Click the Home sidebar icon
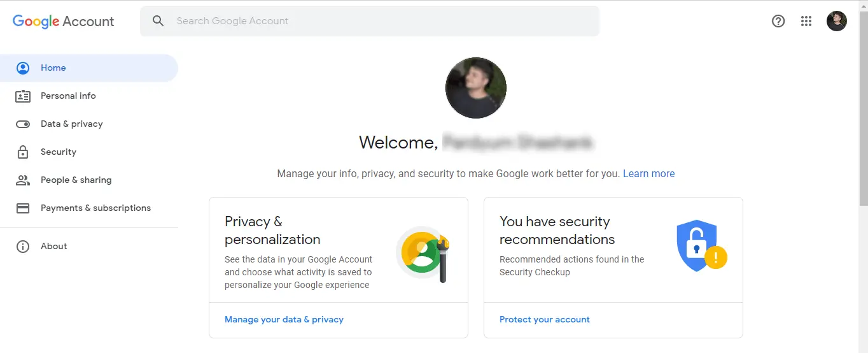This screenshot has width=868, height=353. coord(23,68)
